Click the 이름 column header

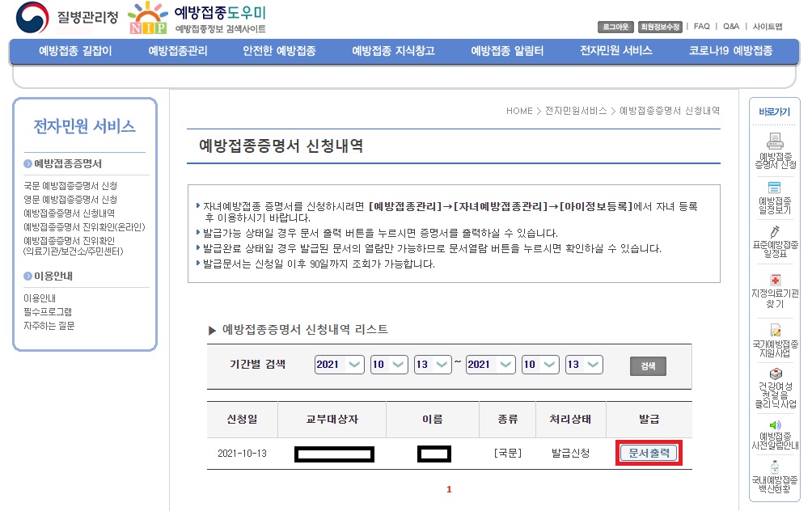(433, 420)
